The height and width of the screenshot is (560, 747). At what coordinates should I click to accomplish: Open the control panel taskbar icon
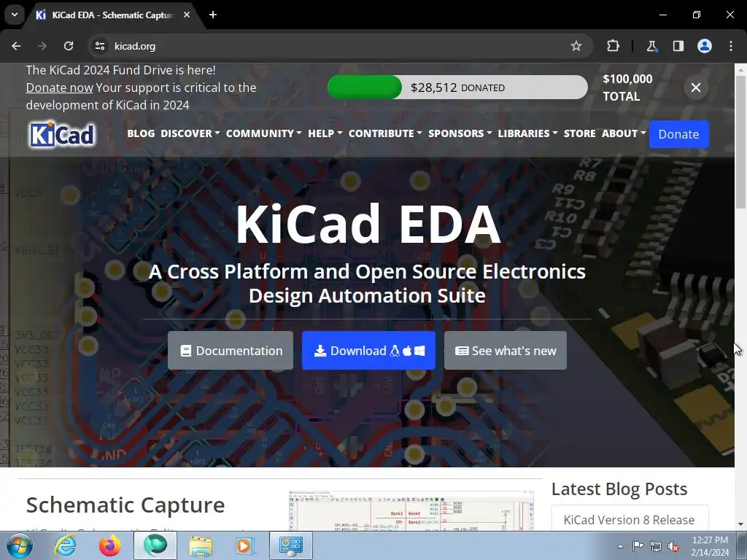pyautogui.click(x=291, y=545)
